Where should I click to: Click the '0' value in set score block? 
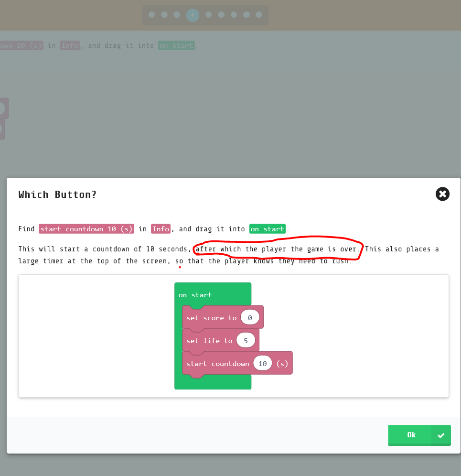tap(250, 317)
